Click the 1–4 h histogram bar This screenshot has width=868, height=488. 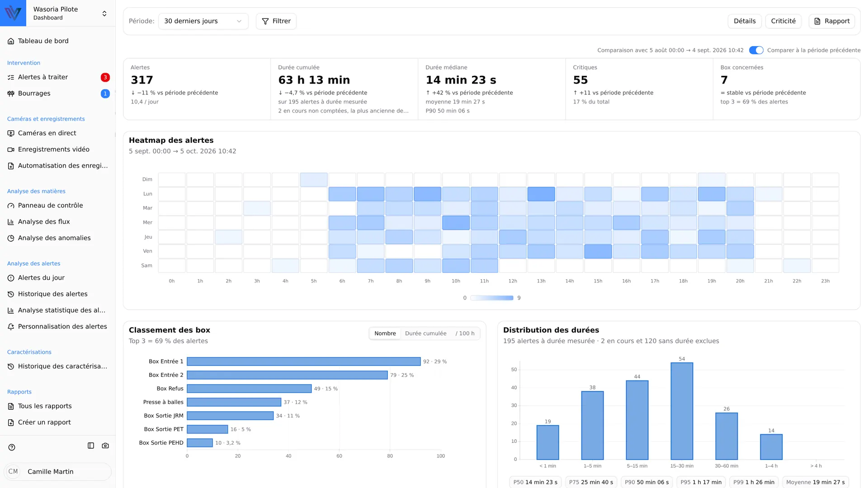tap(771, 447)
